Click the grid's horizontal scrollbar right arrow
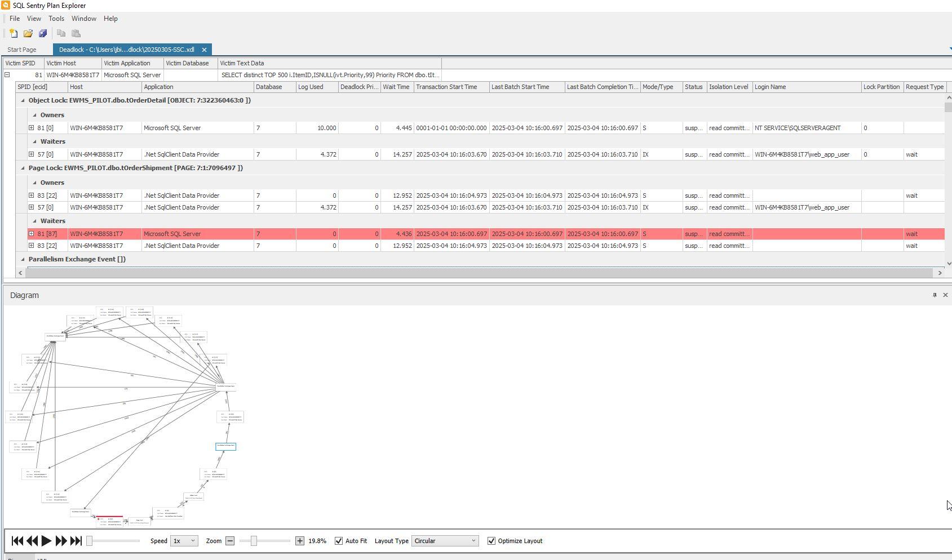 940,273
